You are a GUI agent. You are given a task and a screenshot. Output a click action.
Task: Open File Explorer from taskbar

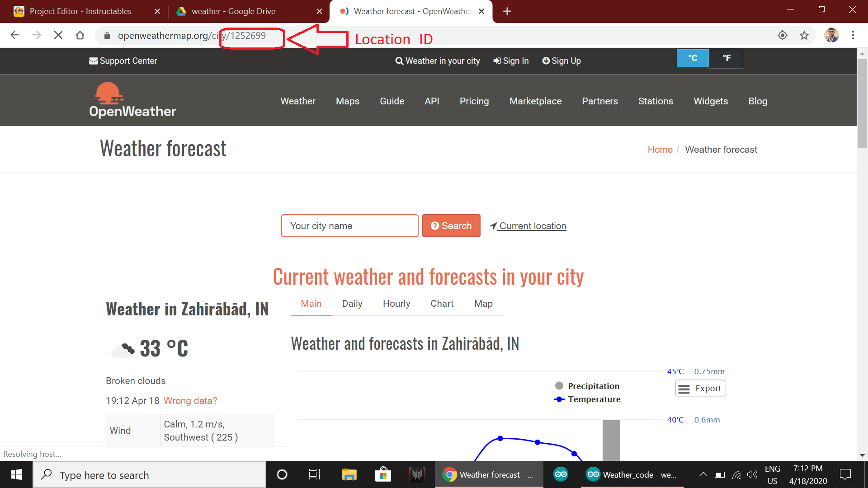point(349,474)
